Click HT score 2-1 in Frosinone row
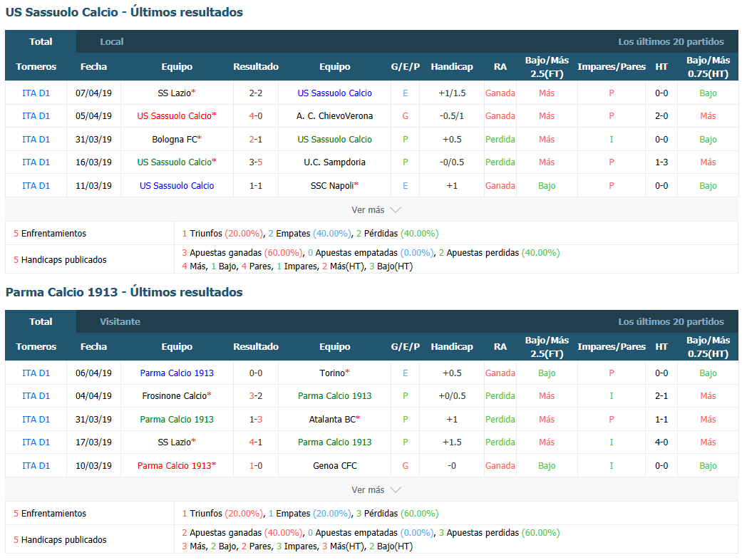This screenshot has width=742, height=560. coord(661,396)
